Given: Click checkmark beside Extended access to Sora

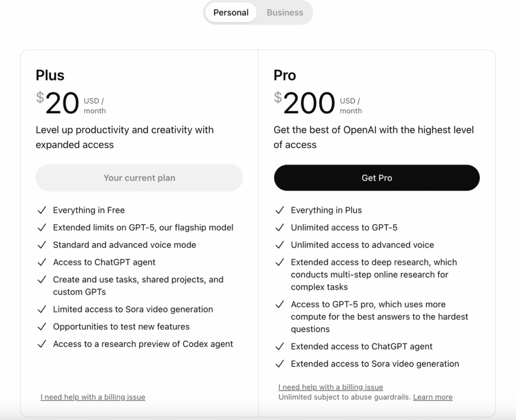Looking at the screenshot, I should pos(280,364).
